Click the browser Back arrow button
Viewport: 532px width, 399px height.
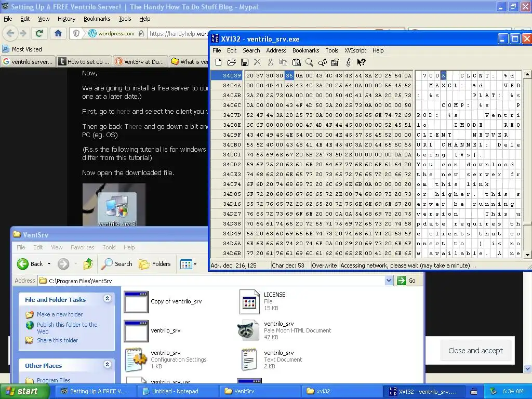pyautogui.click(x=10, y=33)
